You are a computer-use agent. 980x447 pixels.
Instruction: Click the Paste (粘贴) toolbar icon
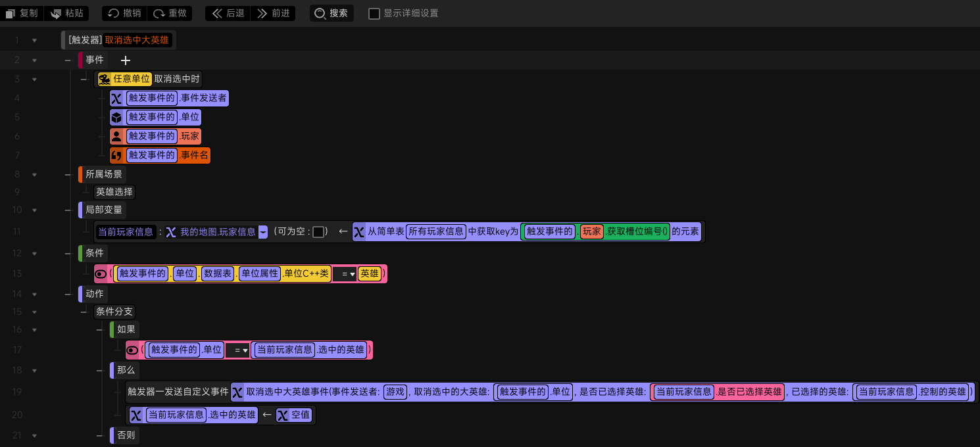click(55, 13)
